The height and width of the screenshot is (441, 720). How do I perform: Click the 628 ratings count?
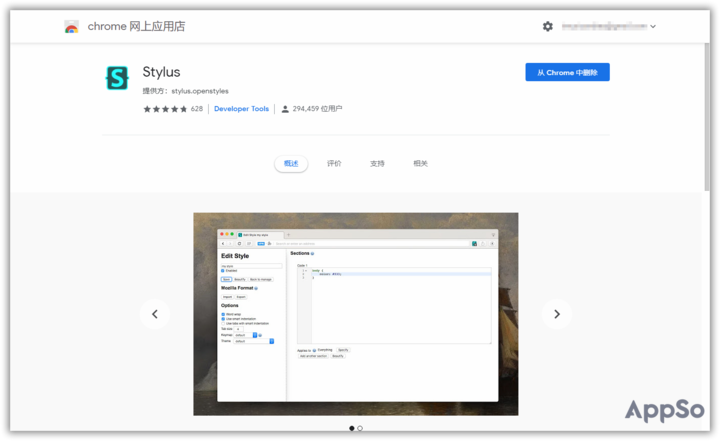(197, 109)
